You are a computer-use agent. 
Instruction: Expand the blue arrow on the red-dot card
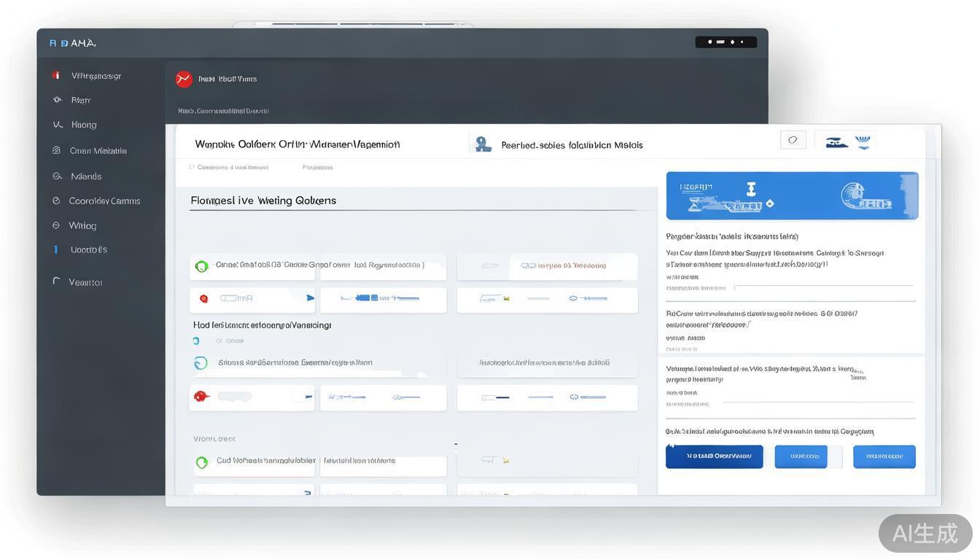tap(310, 298)
